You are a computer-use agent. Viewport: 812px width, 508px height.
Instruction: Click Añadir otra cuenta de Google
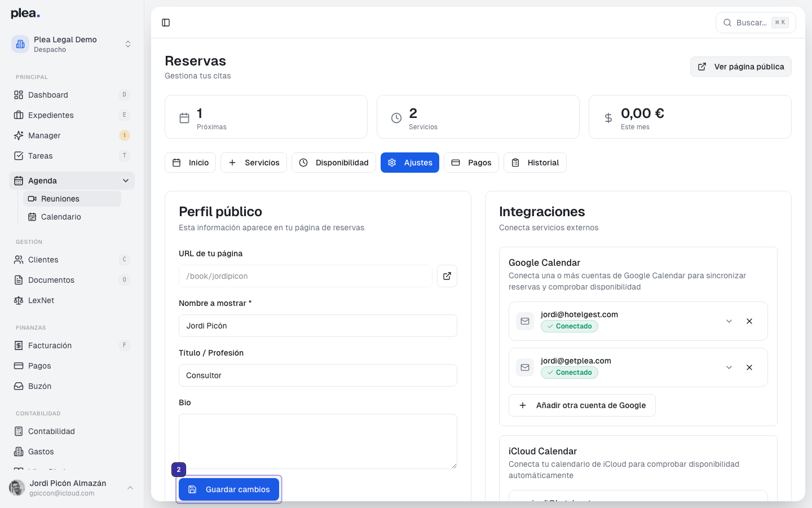pos(582,405)
